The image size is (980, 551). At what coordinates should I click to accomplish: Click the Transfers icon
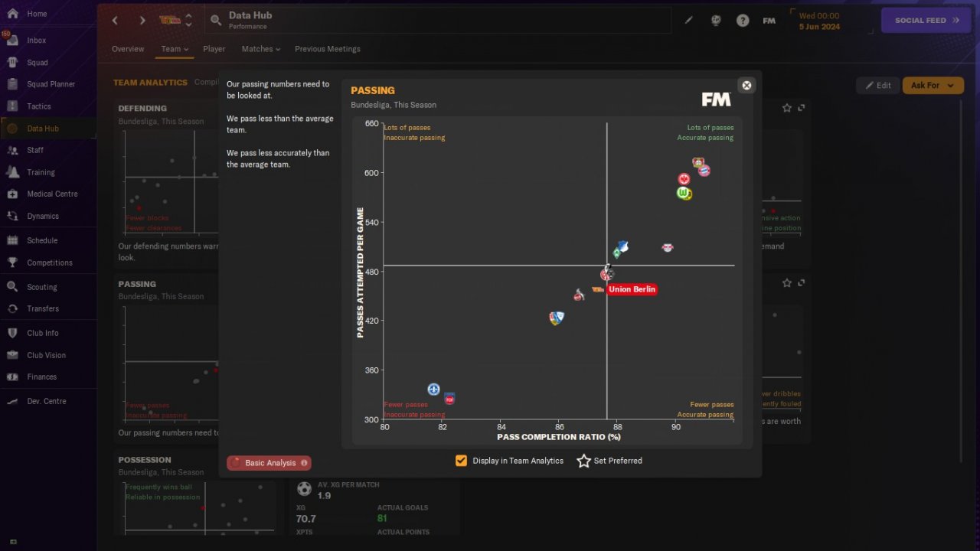[12, 308]
